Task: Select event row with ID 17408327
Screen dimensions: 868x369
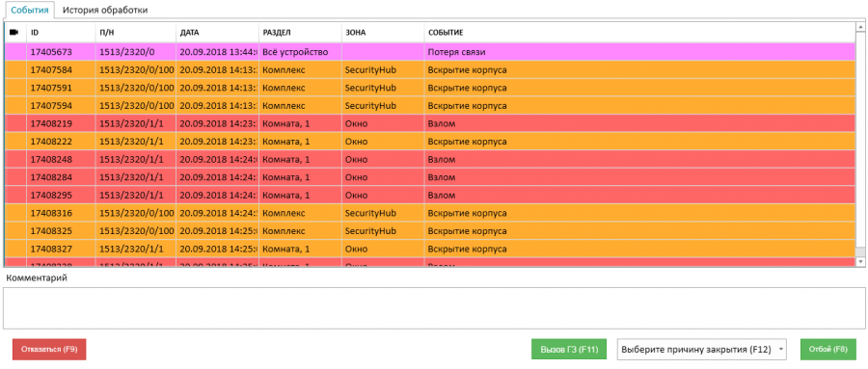Action: [x=430, y=249]
